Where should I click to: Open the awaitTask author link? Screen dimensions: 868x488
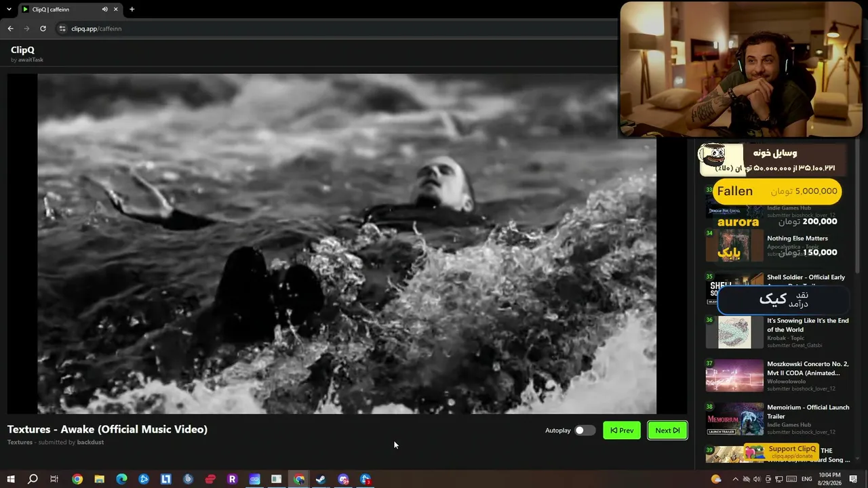[31, 60]
